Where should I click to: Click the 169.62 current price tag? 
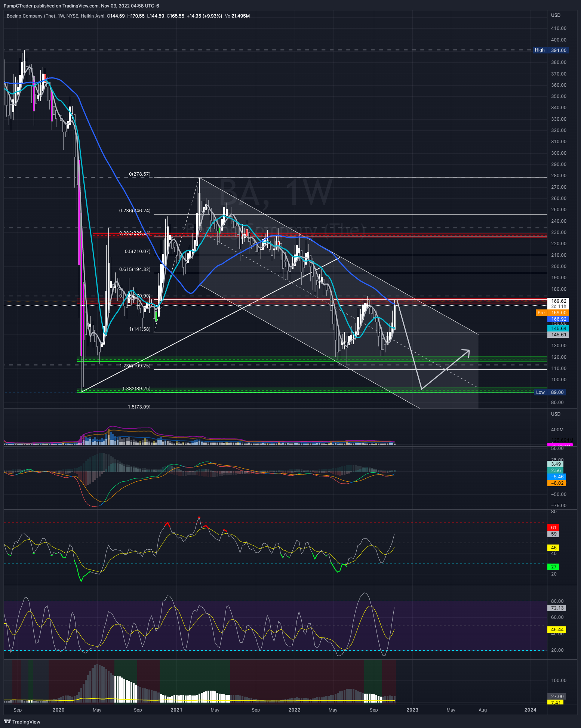tap(558, 301)
